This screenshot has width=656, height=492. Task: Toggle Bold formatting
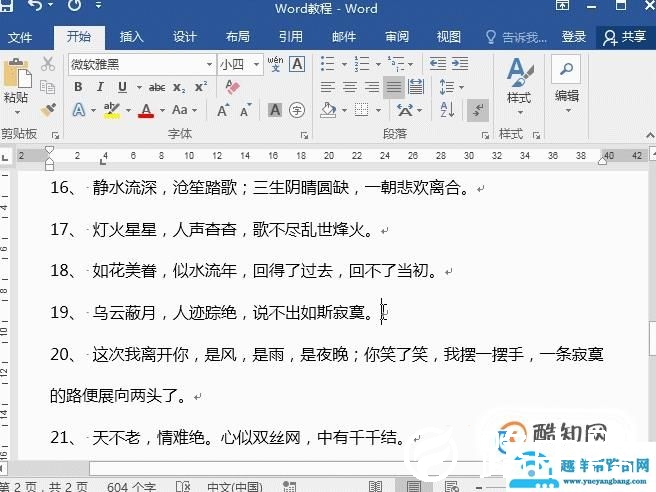[78, 87]
